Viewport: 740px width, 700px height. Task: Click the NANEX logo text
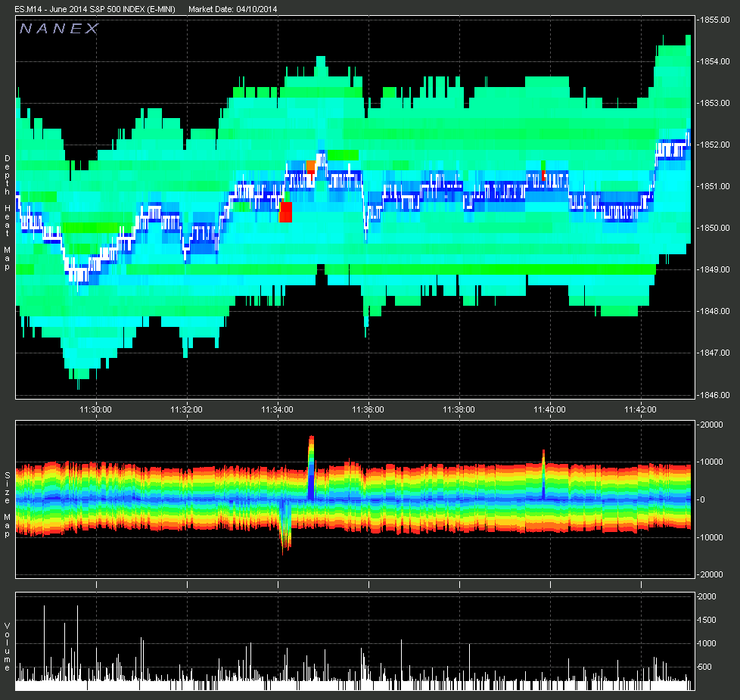pyautogui.click(x=59, y=29)
